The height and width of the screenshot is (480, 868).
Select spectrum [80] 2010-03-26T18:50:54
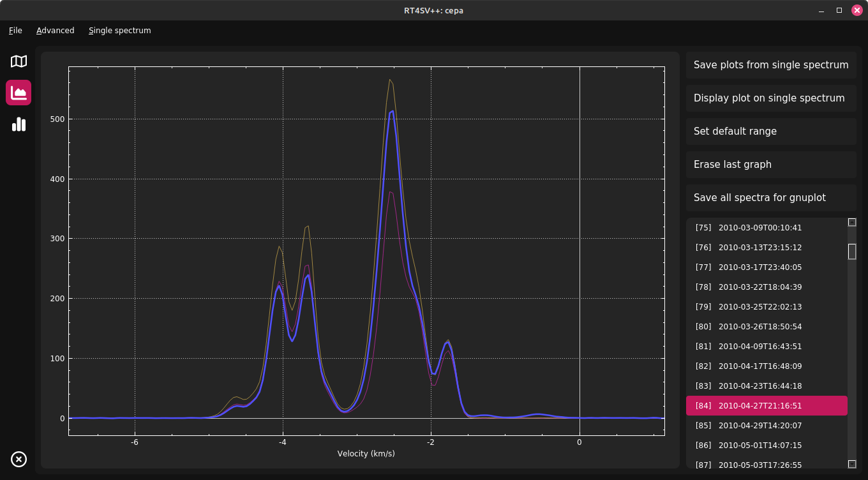pos(767,327)
